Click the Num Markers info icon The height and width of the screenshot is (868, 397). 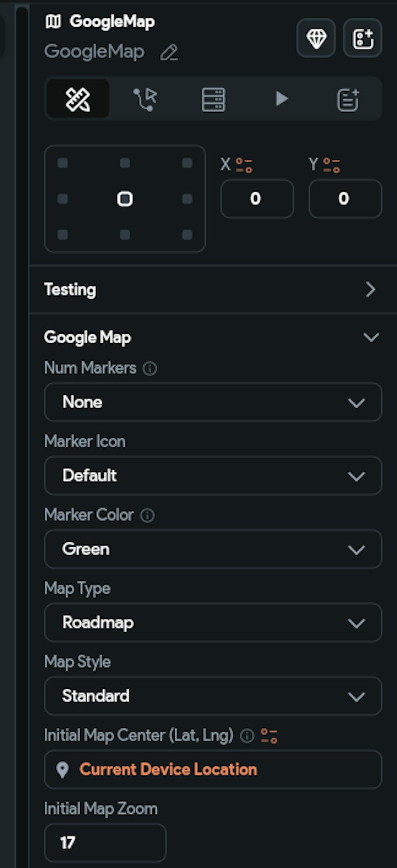click(150, 369)
